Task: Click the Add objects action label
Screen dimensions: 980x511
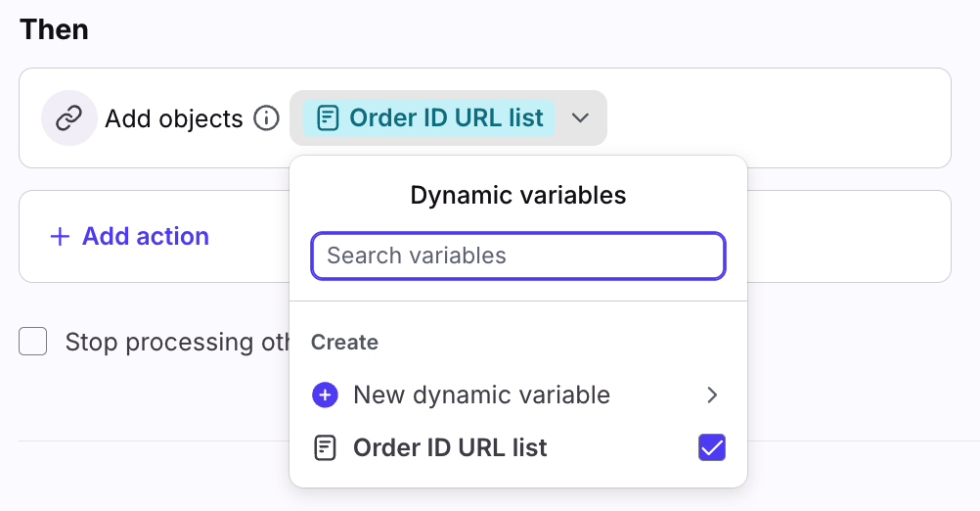Action: 174,118
